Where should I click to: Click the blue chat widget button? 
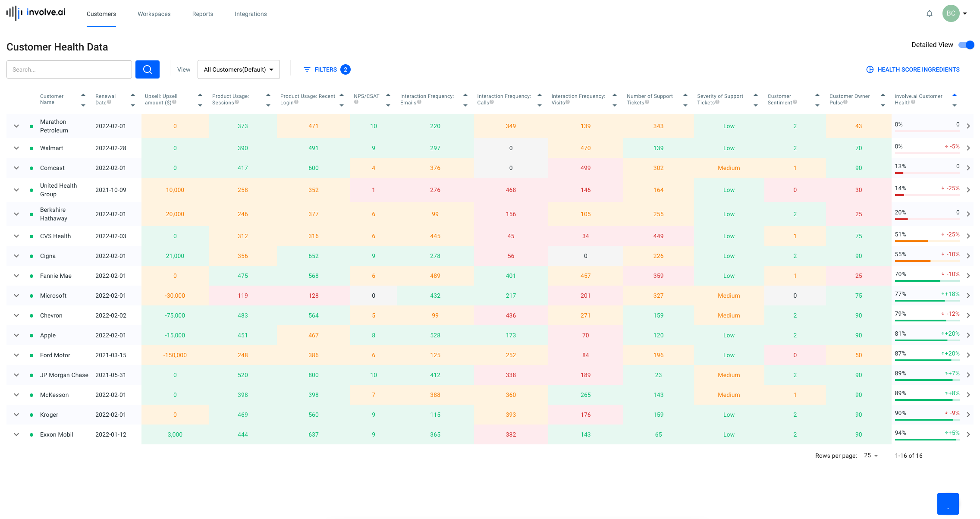coord(948,504)
